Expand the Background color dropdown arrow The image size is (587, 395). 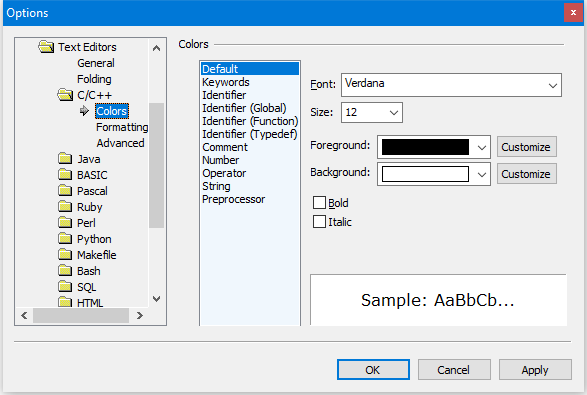(x=482, y=174)
